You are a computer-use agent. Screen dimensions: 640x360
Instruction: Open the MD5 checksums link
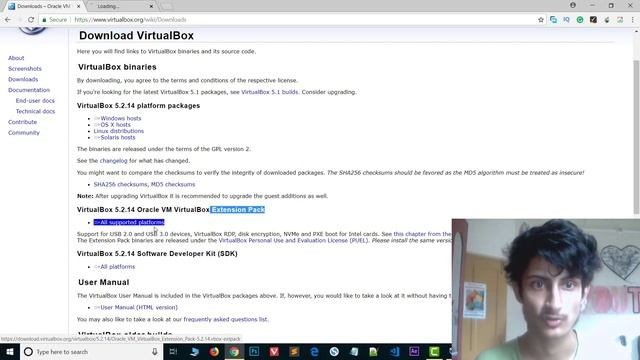(x=173, y=184)
